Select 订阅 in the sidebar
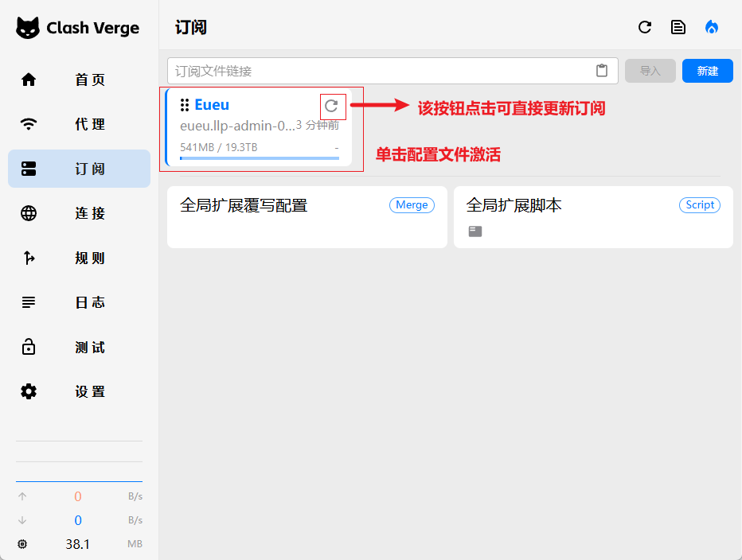This screenshot has width=742, height=560. [x=79, y=169]
